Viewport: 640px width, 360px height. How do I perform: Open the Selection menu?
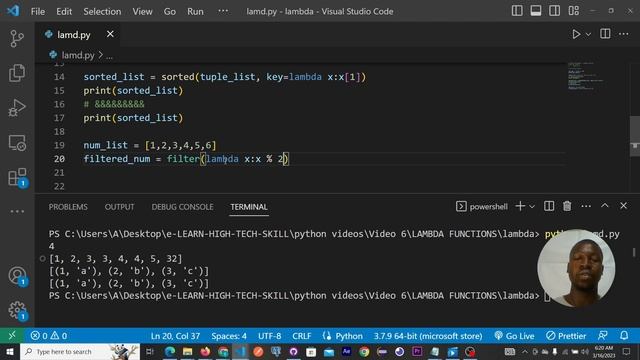tap(102, 11)
